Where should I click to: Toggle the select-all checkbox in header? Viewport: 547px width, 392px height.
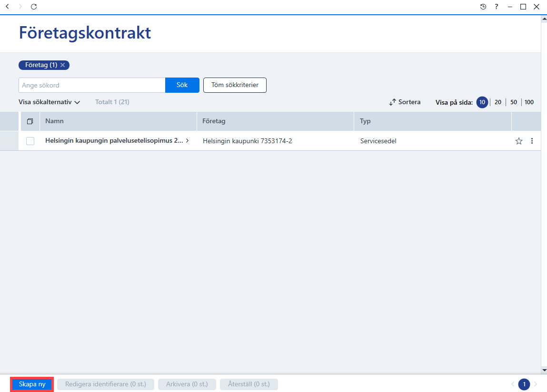pyautogui.click(x=30, y=121)
